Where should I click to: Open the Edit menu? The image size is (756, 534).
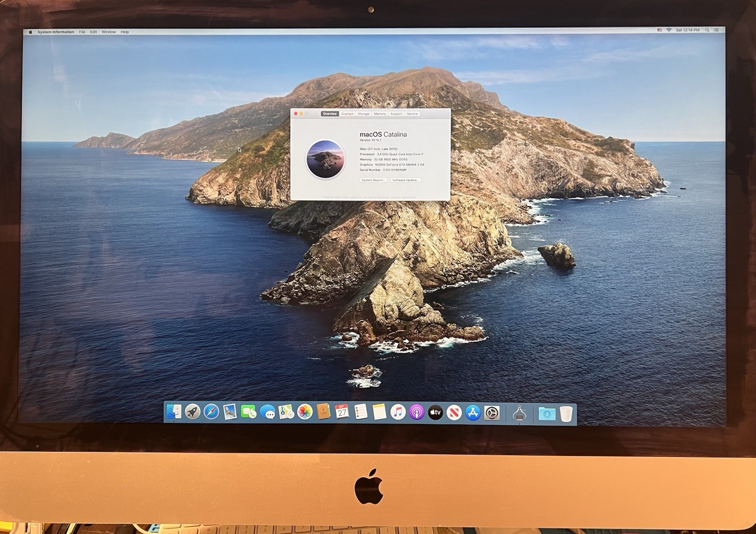point(94,32)
